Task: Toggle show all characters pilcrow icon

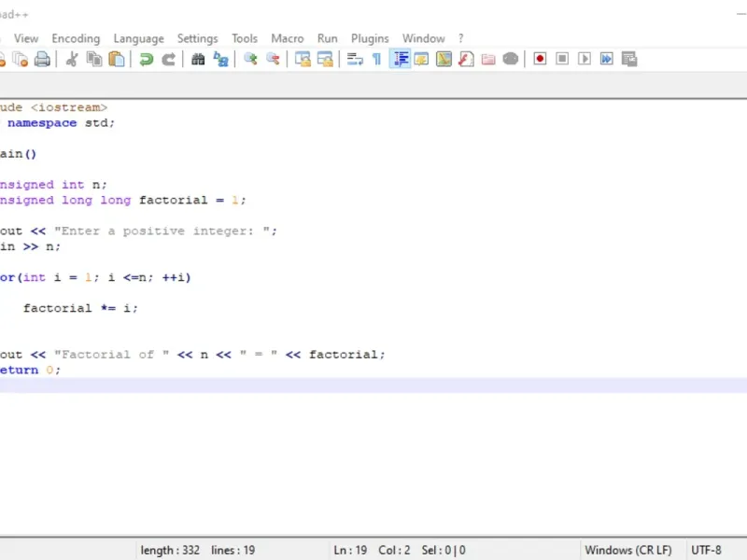Action: click(377, 59)
